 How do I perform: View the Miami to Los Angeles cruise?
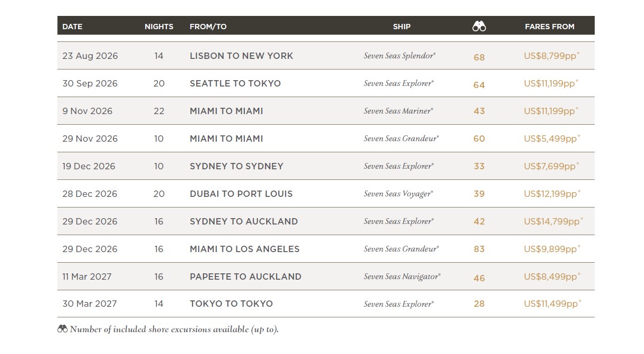point(245,249)
